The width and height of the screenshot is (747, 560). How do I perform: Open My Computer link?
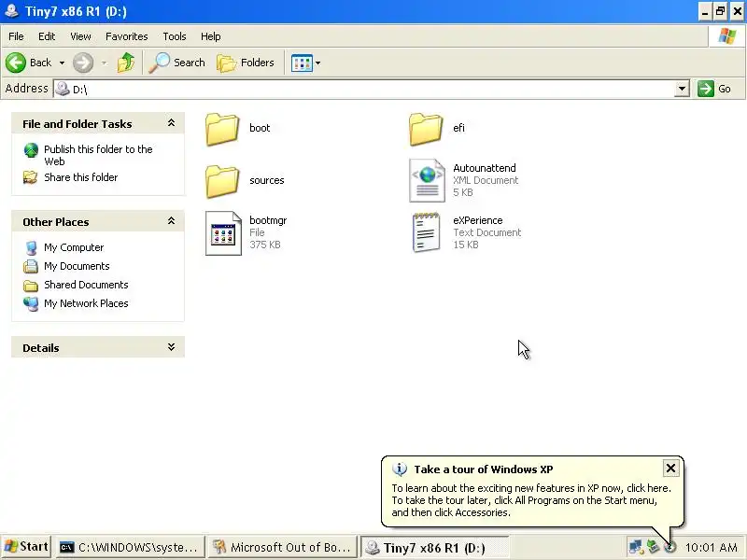coord(74,247)
